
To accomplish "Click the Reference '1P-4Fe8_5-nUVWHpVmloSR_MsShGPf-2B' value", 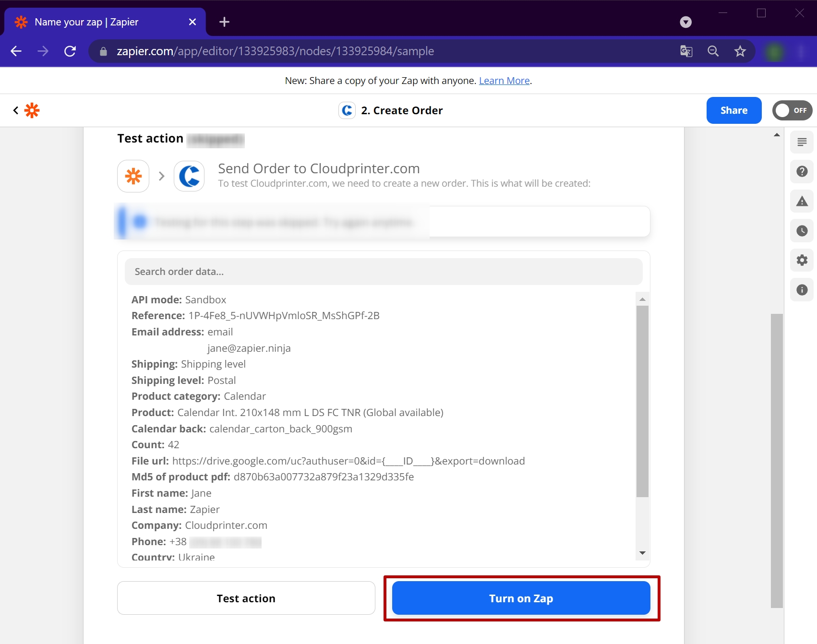I will [x=284, y=316].
